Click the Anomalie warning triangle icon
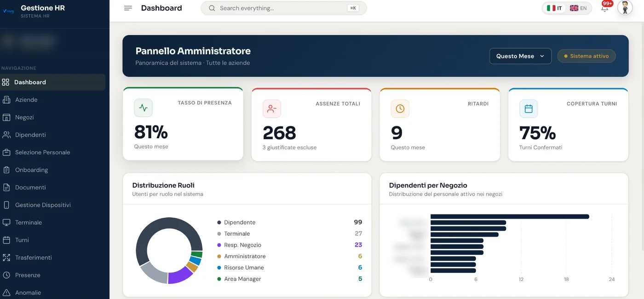644x299 pixels. click(6, 293)
